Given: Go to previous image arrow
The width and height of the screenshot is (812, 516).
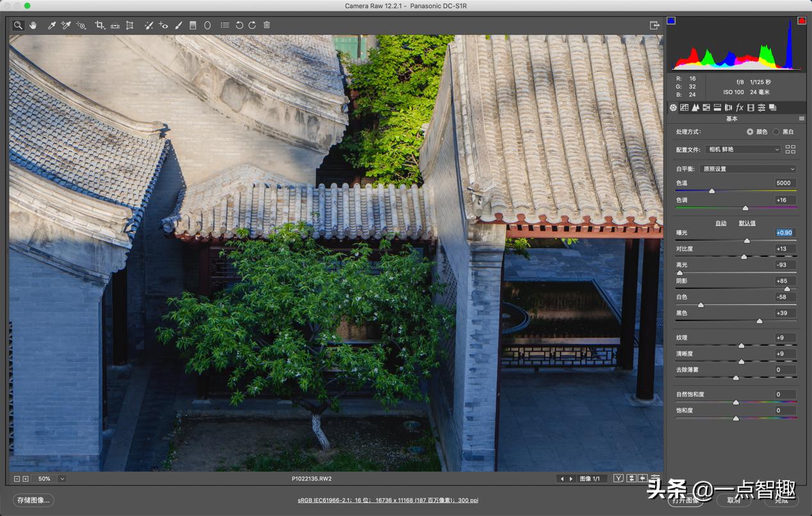Looking at the screenshot, I should (562, 479).
